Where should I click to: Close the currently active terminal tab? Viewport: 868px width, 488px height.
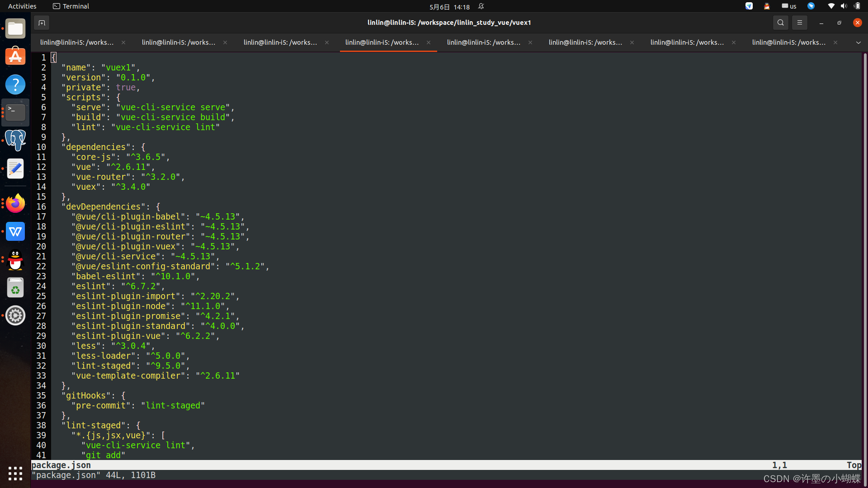coord(429,42)
